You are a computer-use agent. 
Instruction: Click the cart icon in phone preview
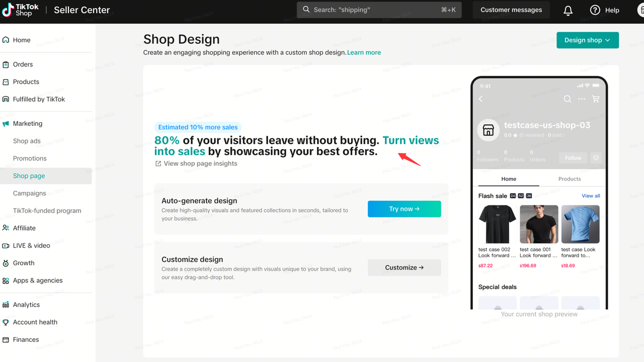pos(596,99)
